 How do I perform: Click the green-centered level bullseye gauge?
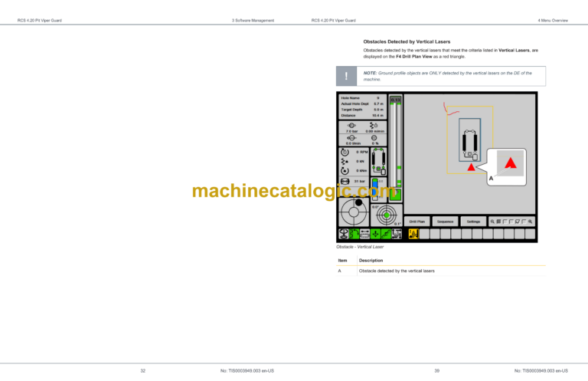coord(386,215)
